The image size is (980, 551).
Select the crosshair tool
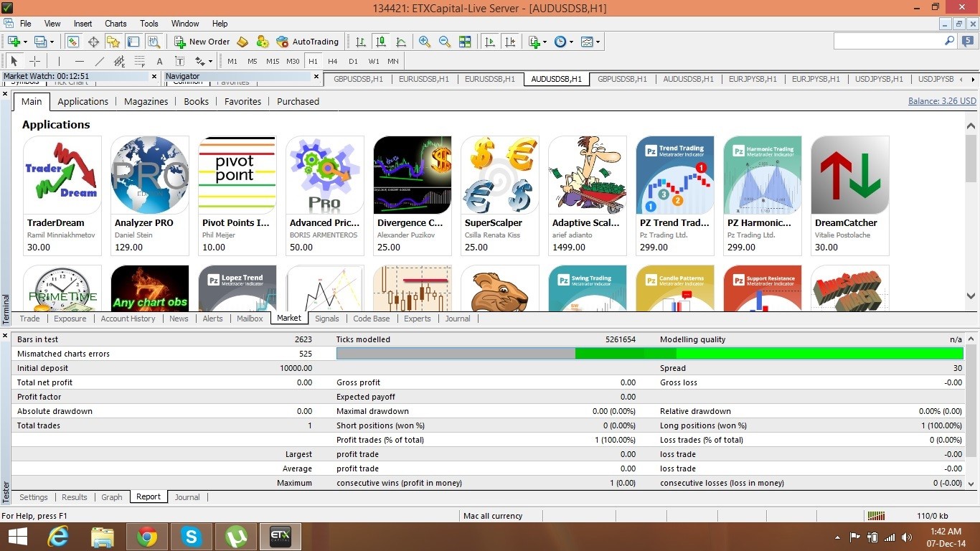click(34, 61)
